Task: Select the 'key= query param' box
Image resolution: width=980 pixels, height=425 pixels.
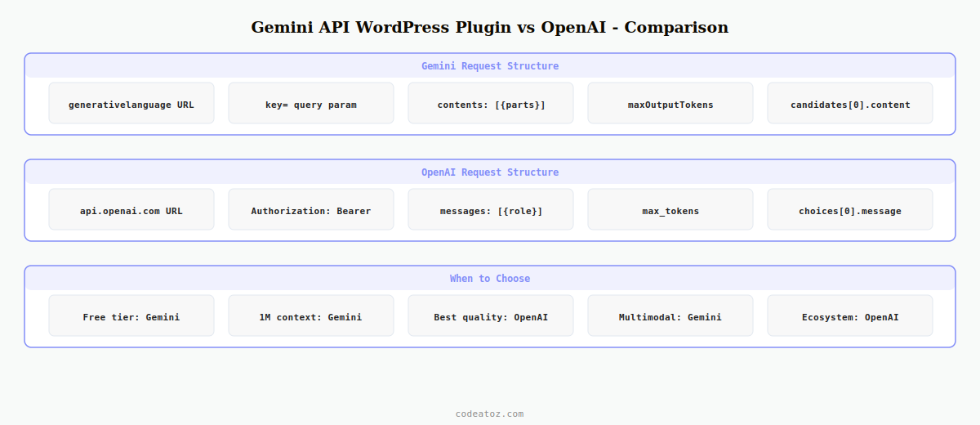Action: (311, 103)
